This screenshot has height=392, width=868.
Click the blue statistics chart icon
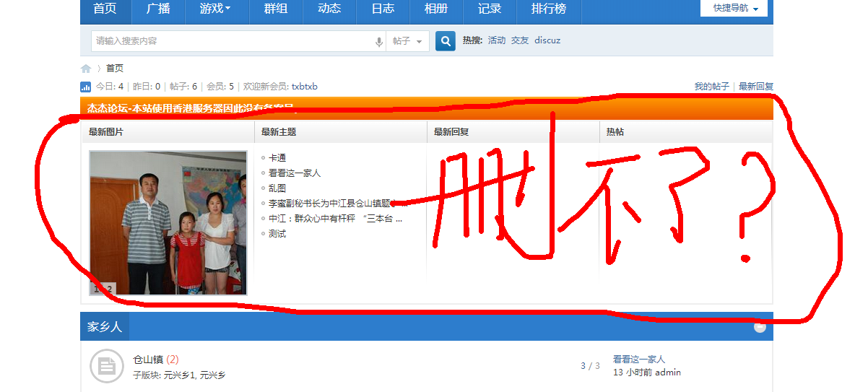tap(85, 87)
